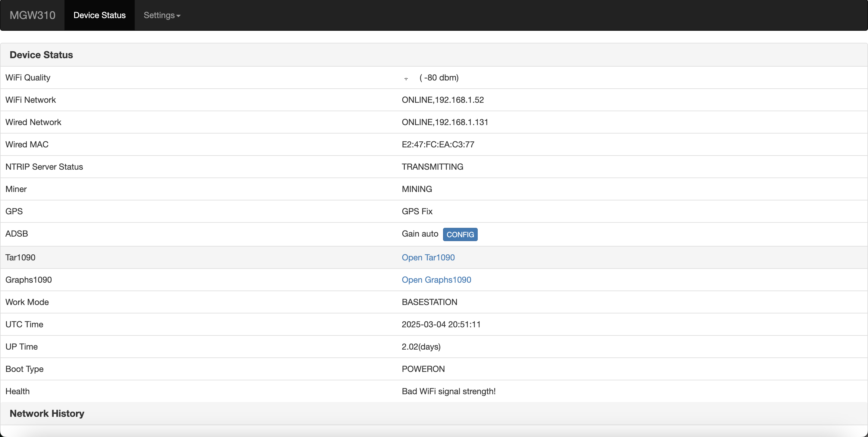This screenshot has height=437, width=868.
Task: Click the Health warning message
Action: (x=448, y=391)
